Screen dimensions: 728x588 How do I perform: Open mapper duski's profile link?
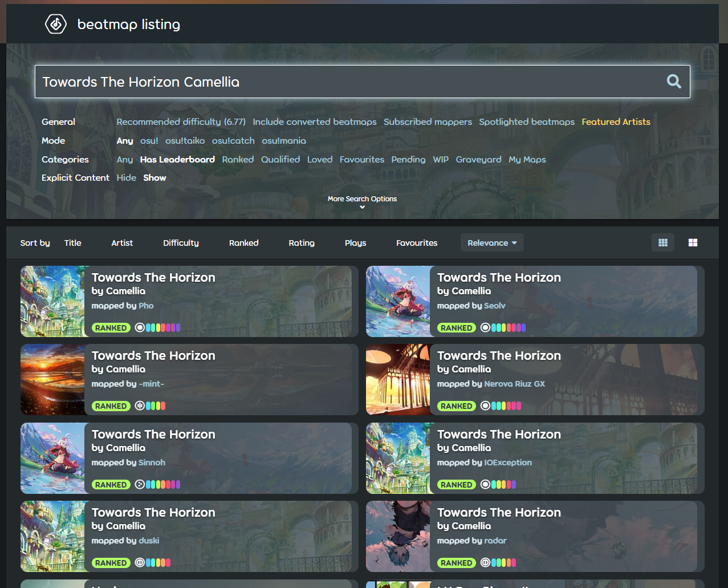(x=149, y=541)
